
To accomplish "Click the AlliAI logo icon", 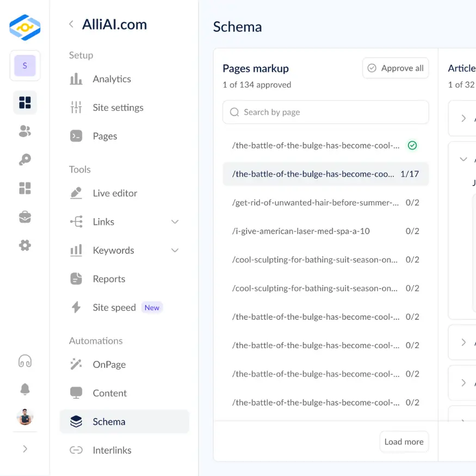I will [25, 27].
